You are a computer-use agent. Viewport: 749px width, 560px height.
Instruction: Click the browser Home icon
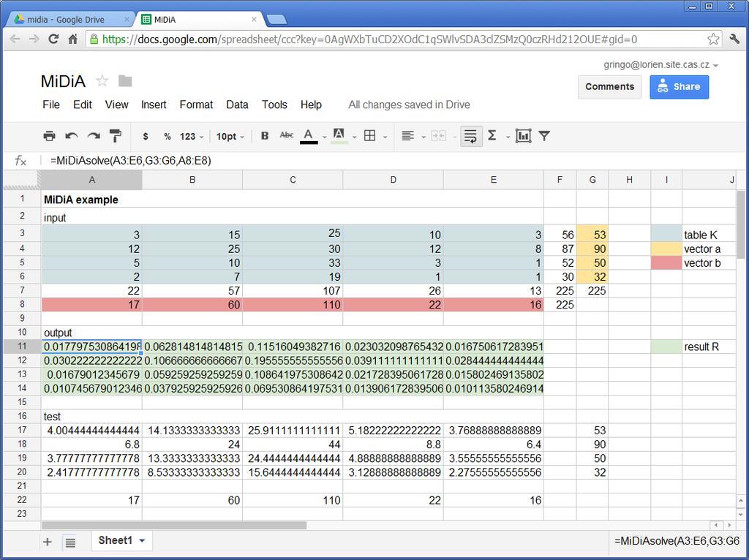(x=72, y=39)
